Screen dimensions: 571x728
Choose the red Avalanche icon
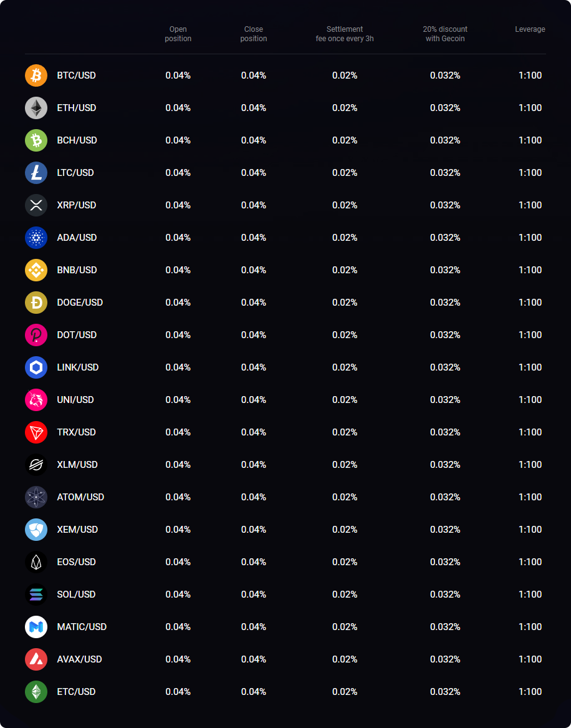(x=36, y=659)
